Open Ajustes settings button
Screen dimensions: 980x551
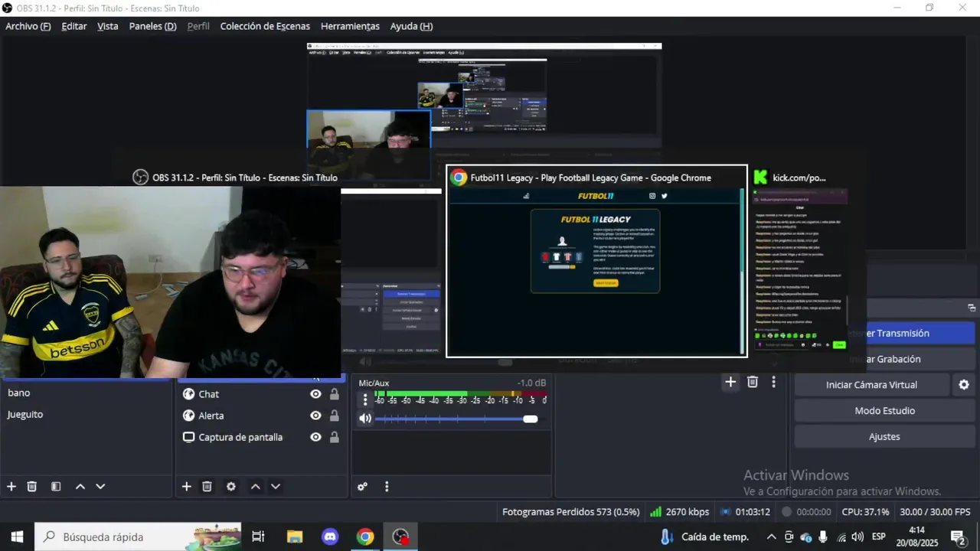[884, 437]
